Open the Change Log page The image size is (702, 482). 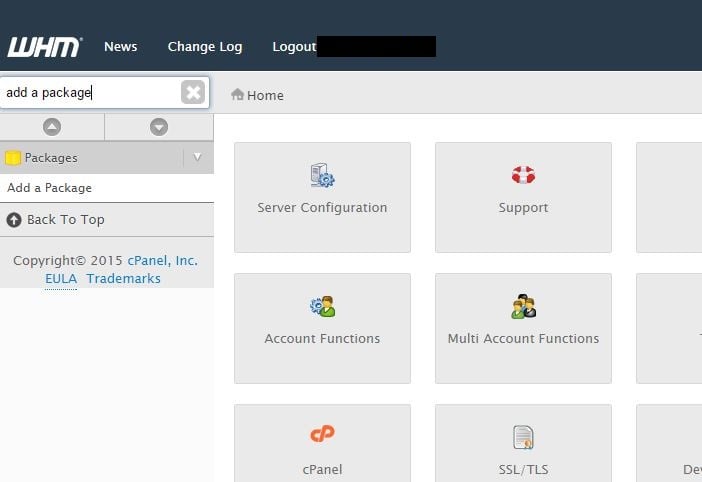tap(205, 47)
